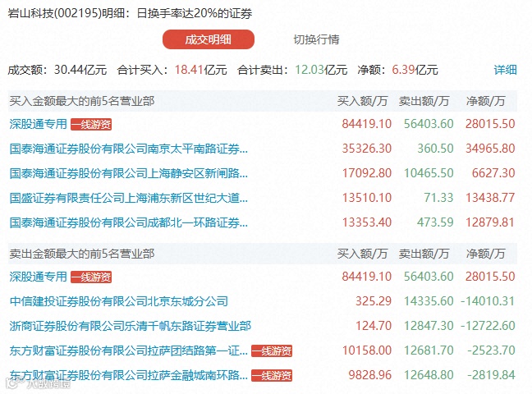Click the sell amount 12847.30
This screenshot has width=532, height=394.
429,326
